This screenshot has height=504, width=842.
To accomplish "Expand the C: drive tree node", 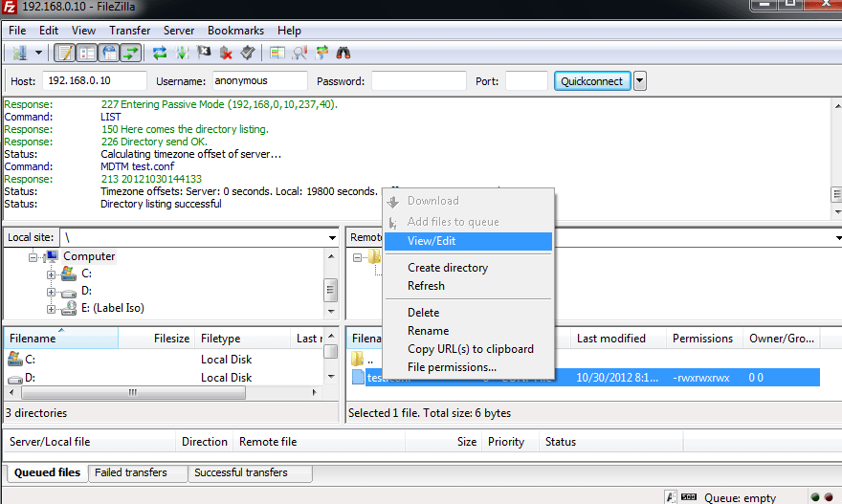I will (x=51, y=274).
